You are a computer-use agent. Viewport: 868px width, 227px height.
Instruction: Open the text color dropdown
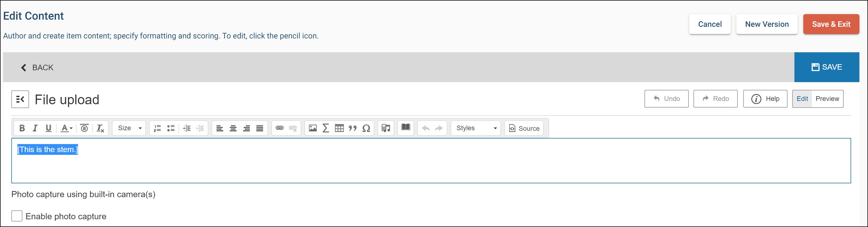pos(66,128)
